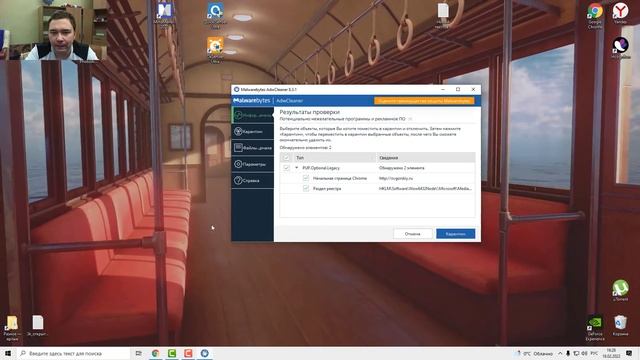Screen dimensions: 640x360
Task: Click the orange Malwarebytes upgrade banner button
Action: pos(424,101)
